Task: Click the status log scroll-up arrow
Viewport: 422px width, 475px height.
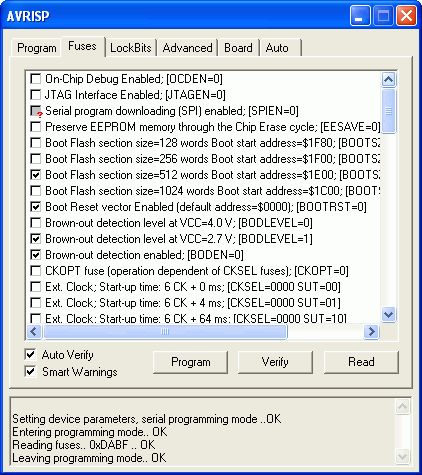Action: coord(402,406)
